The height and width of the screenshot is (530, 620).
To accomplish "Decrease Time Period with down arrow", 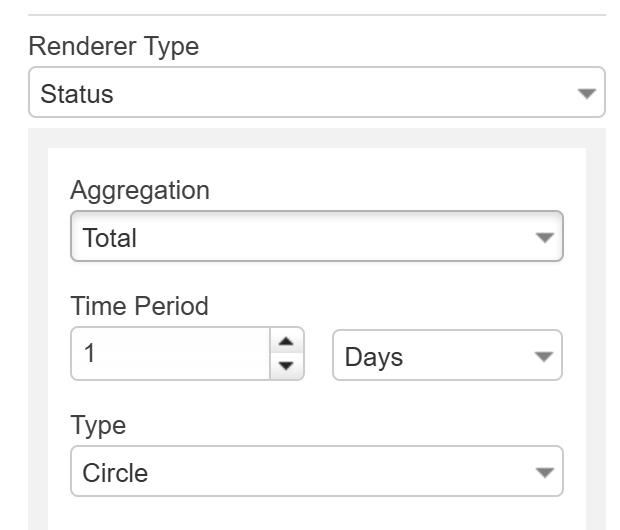I will tap(286, 367).
